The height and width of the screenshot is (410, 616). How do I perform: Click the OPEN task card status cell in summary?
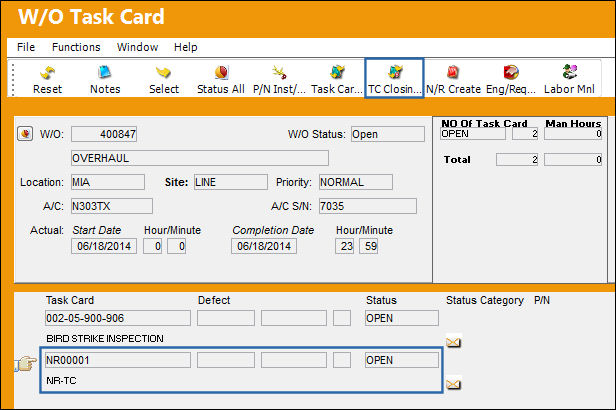[x=473, y=134]
